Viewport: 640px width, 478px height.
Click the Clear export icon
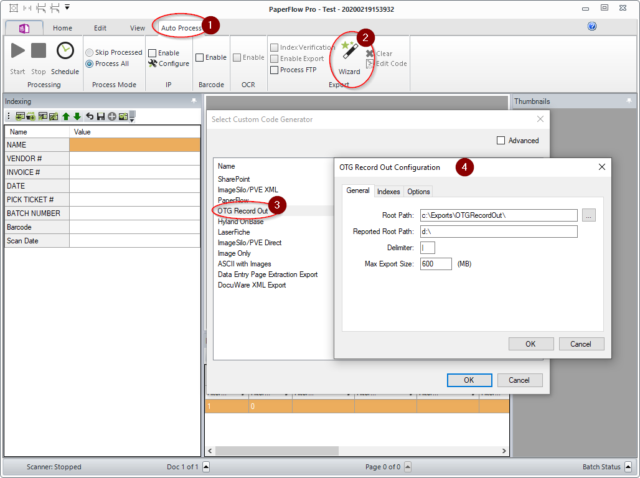pyautogui.click(x=370, y=53)
